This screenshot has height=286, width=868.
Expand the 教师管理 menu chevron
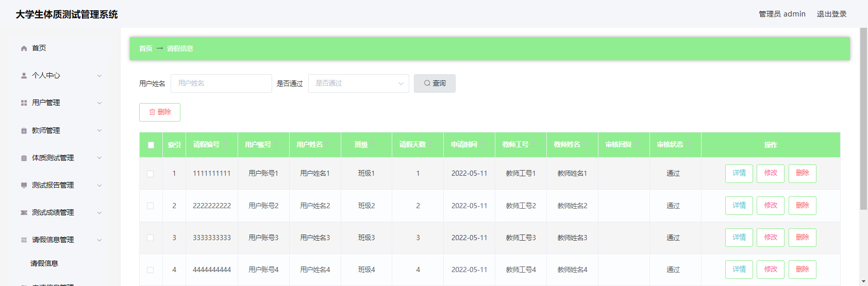pos(99,131)
